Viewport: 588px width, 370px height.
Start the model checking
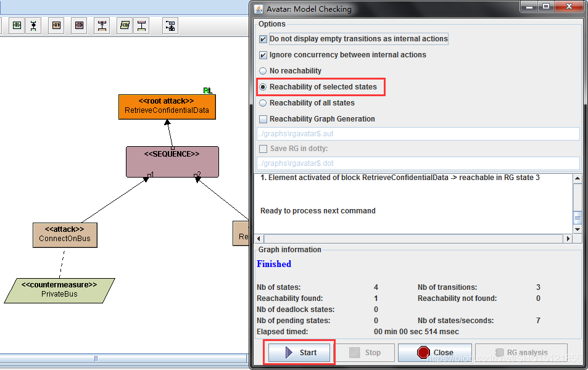(x=299, y=352)
